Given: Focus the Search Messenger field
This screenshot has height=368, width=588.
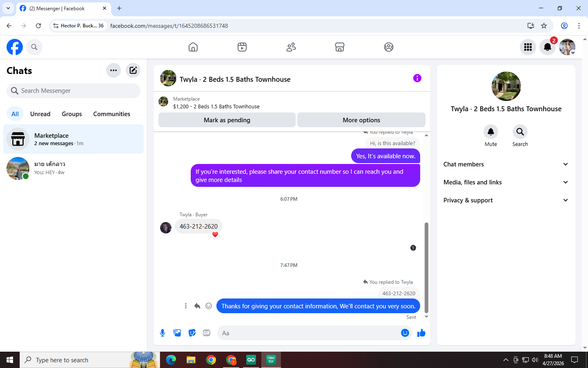Looking at the screenshot, I should 73,91.
